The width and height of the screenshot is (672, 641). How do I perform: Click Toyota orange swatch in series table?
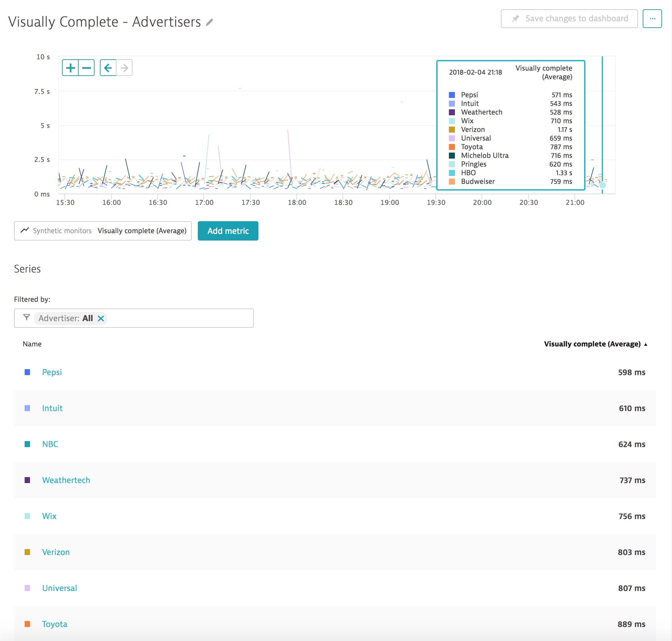click(x=27, y=624)
